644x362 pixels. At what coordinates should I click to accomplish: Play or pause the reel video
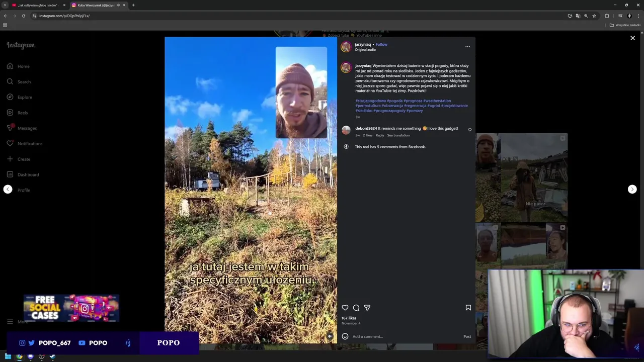251,190
